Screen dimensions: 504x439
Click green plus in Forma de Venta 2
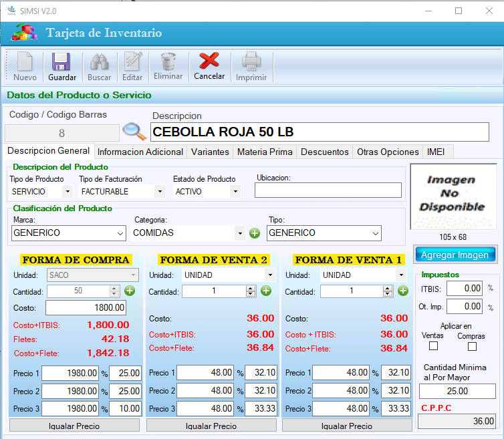266,291
